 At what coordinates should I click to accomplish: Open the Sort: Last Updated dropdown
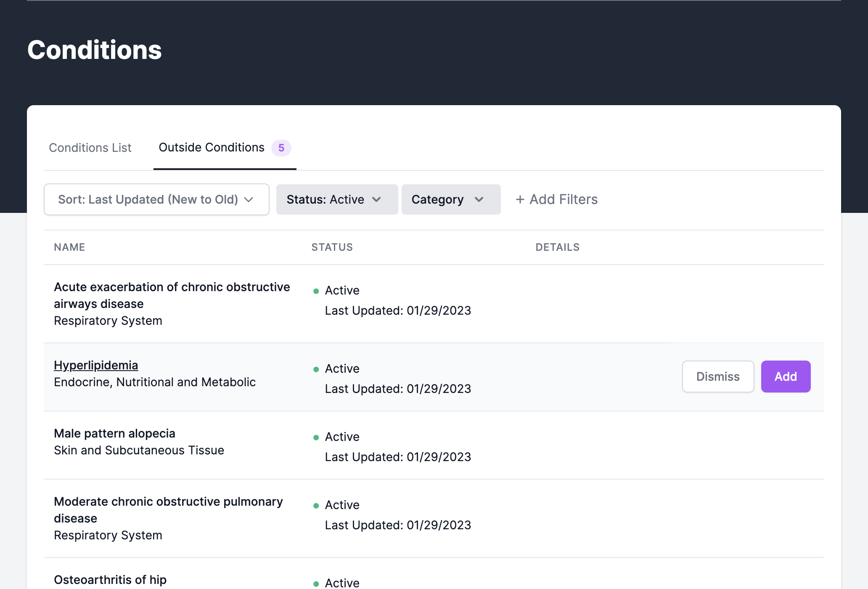(148, 199)
